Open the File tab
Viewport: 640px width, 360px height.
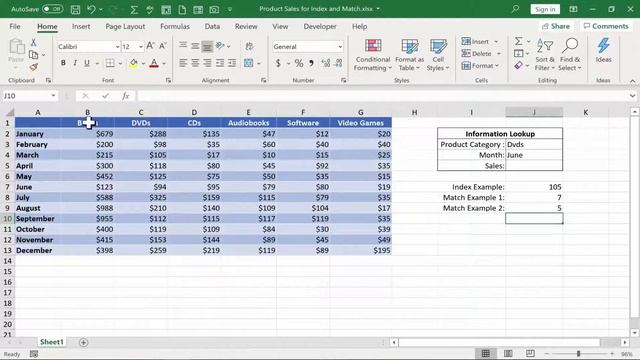tap(15, 26)
